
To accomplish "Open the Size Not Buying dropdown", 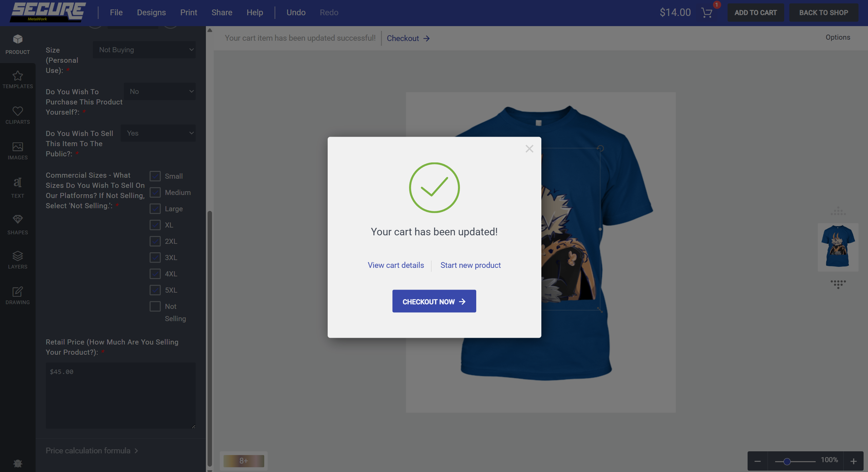I will pos(144,50).
